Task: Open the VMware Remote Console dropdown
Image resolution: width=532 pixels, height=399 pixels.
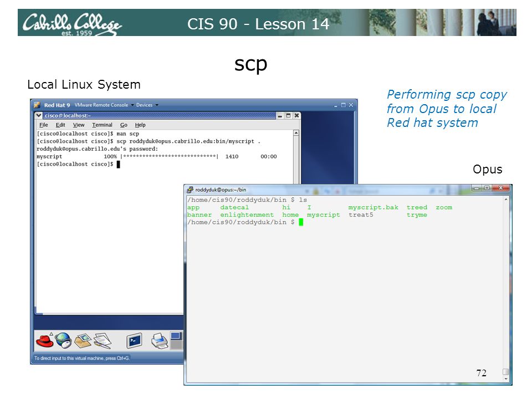Action: [x=104, y=105]
